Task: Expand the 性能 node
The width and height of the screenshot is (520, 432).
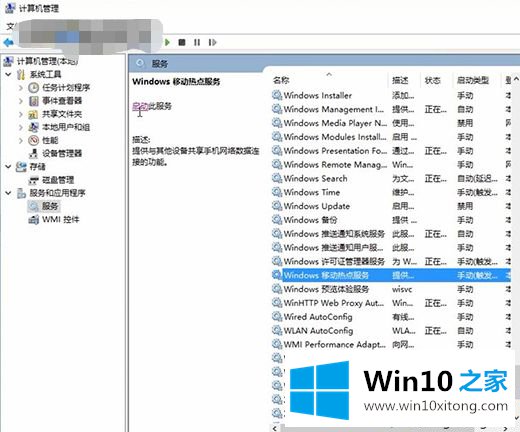Action: click(21, 141)
